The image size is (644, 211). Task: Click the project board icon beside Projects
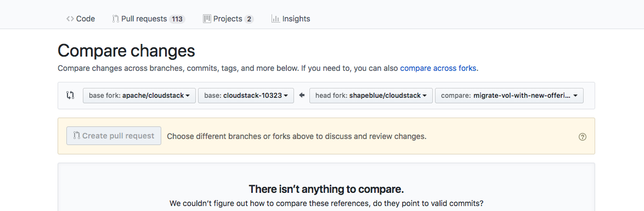207,19
